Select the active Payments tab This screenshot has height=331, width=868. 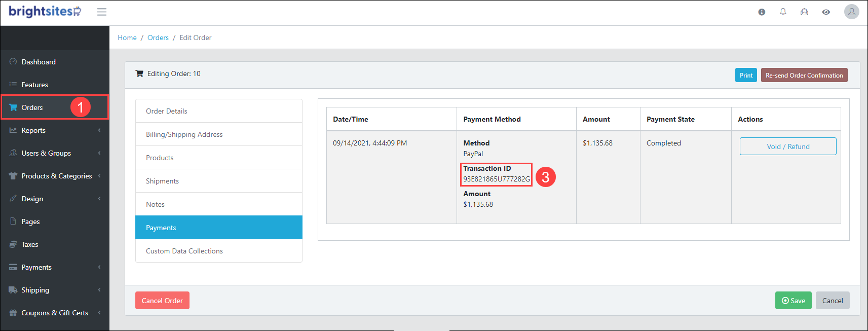[x=219, y=228]
